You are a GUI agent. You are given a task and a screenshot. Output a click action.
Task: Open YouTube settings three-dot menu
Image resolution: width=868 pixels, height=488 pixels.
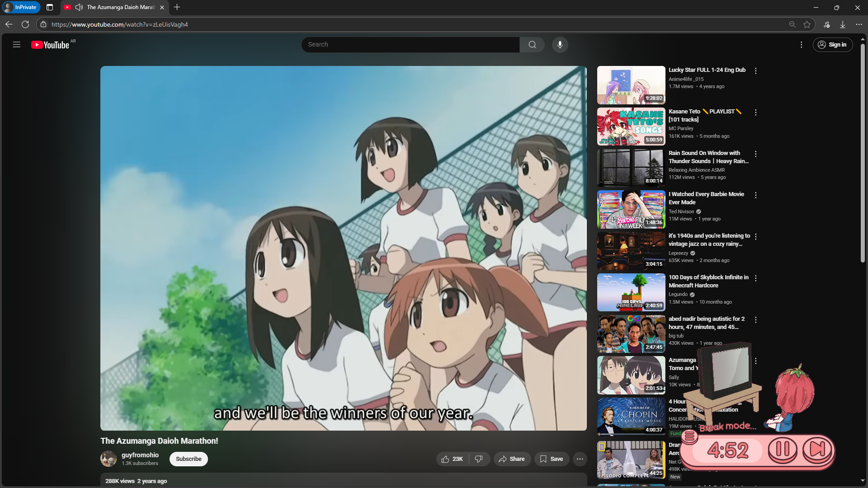click(801, 45)
